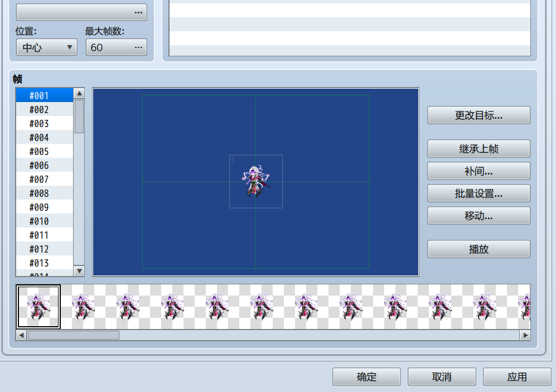Screen dimensions: 556x392
Task: Pick the second sprite thumbnail in the strip
Action: click(83, 307)
